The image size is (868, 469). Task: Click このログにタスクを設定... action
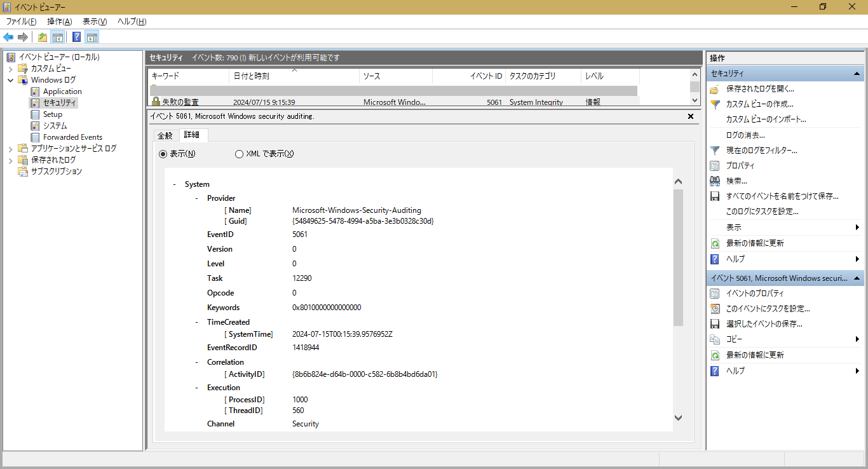(762, 212)
